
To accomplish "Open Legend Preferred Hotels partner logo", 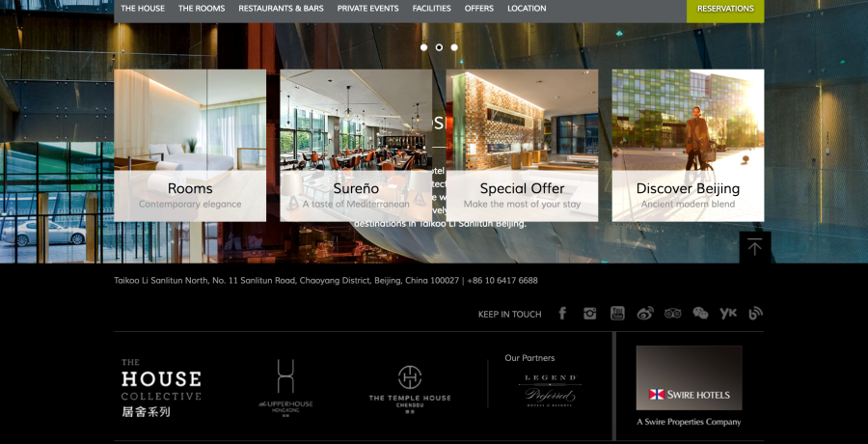I will click(549, 391).
